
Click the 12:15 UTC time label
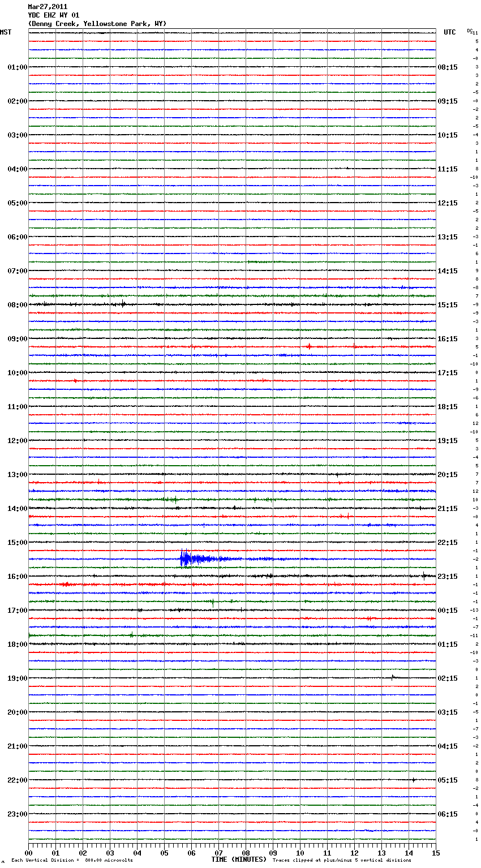point(448,203)
